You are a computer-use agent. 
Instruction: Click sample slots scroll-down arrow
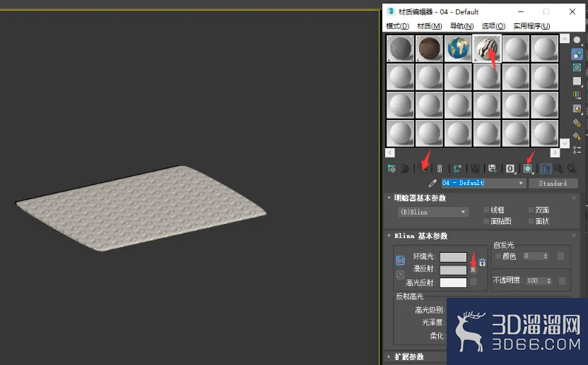point(565,143)
